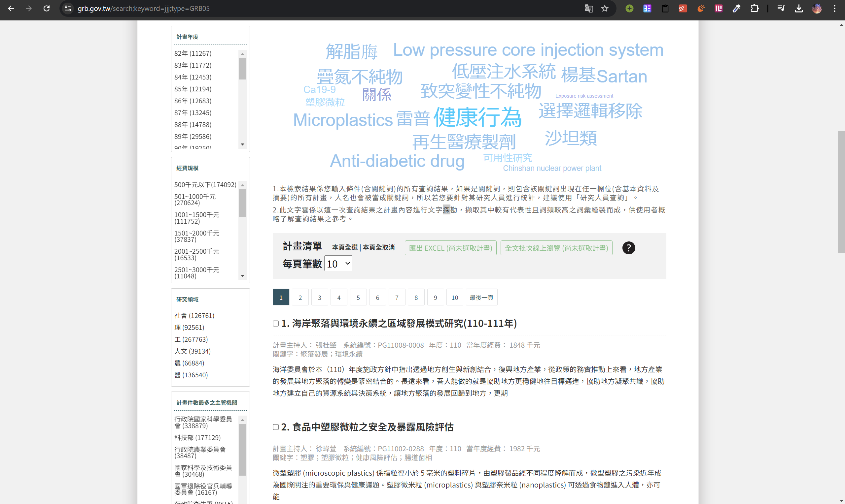Open the 每頁筆數 dropdown showing 10
This screenshot has height=504, width=845.
point(338,264)
